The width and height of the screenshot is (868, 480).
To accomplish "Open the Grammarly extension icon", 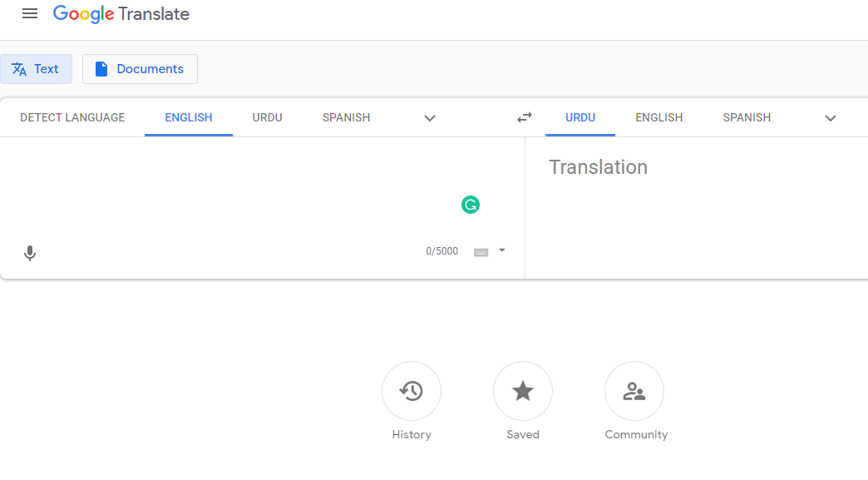I will [471, 205].
